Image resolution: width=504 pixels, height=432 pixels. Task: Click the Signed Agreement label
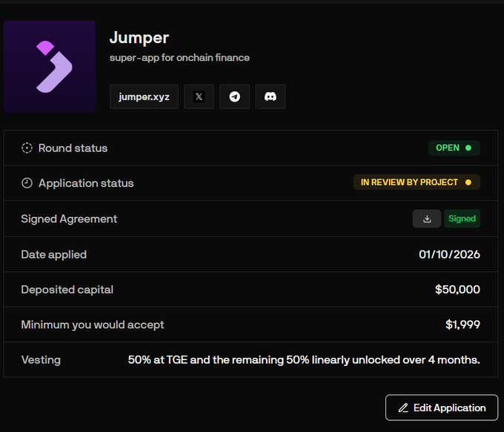[69, 219]
